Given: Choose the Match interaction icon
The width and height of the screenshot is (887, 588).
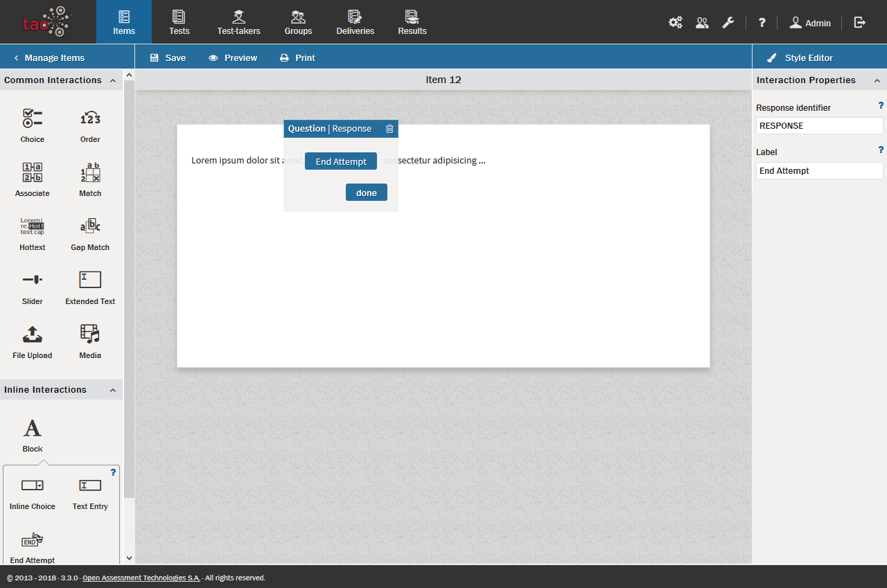Looking at the screenshot, I should (x=90, y=172).
